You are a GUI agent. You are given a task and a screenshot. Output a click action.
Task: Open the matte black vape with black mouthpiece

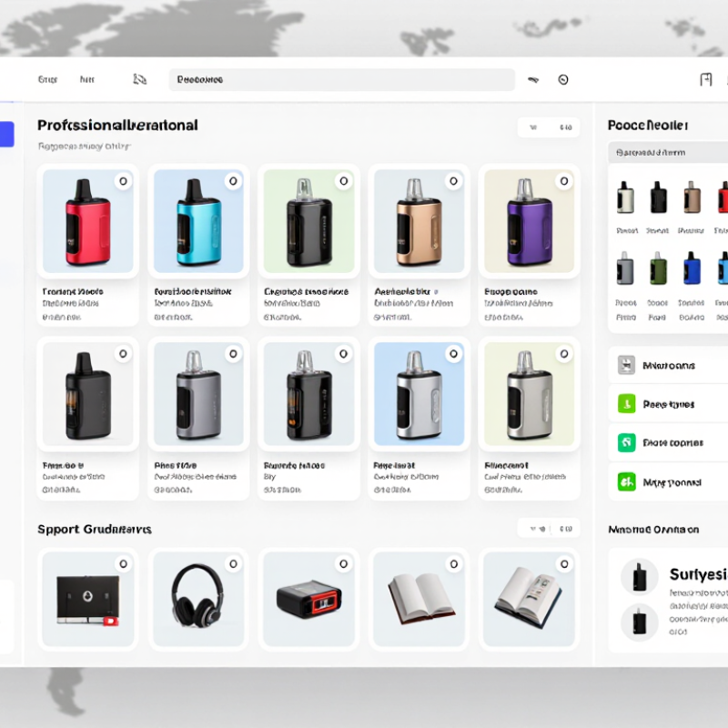tap(87, 394)
